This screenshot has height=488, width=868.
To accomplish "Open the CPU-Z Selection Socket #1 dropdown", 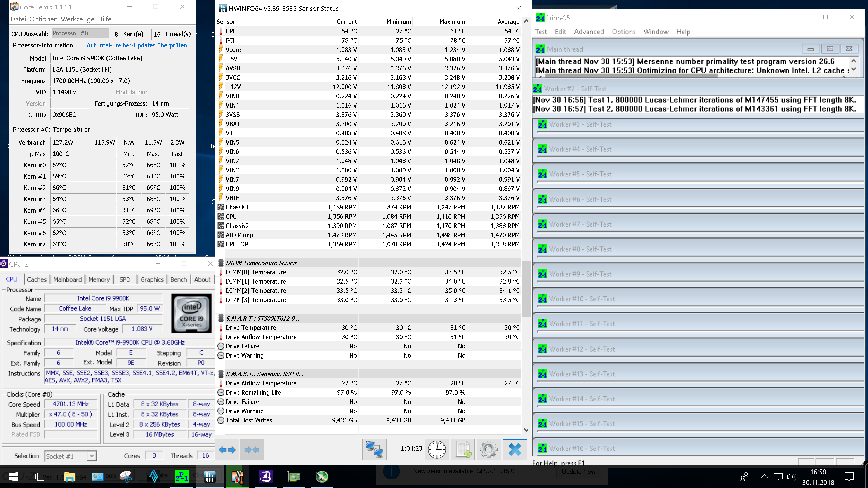I will (71, 456).
